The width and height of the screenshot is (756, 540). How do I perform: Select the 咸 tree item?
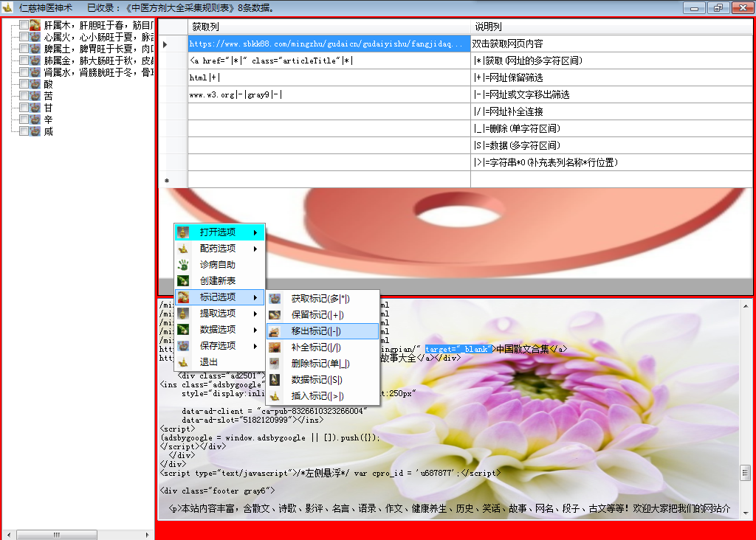click(48, 131)
